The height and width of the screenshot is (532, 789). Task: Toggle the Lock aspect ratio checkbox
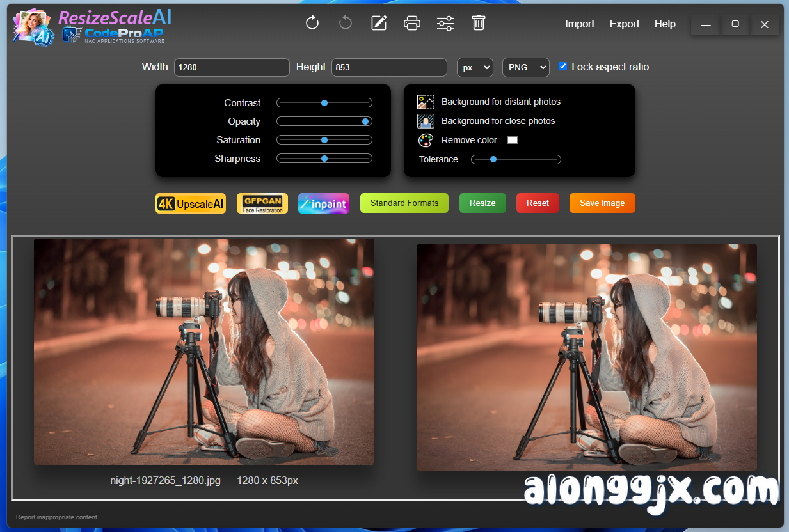point(563,66)
